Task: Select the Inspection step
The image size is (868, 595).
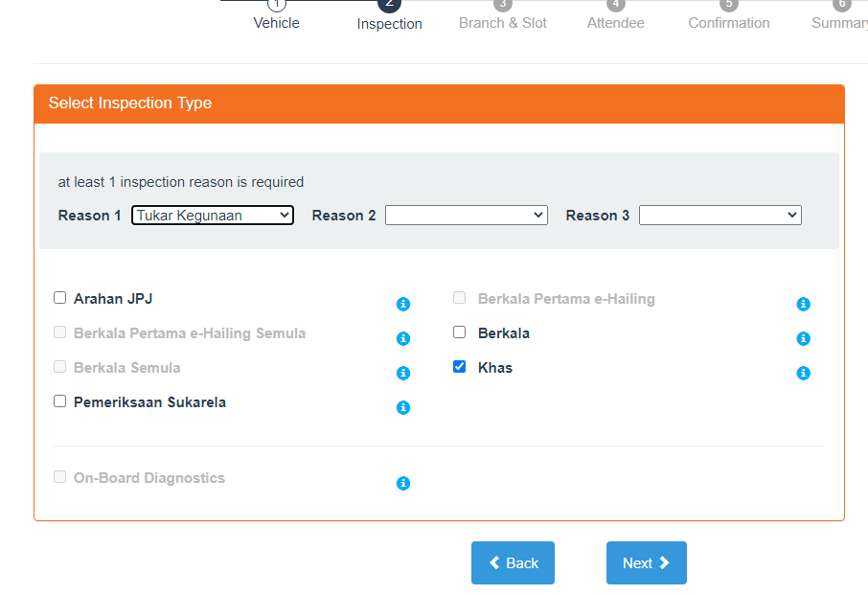Action: pos(390,15)
